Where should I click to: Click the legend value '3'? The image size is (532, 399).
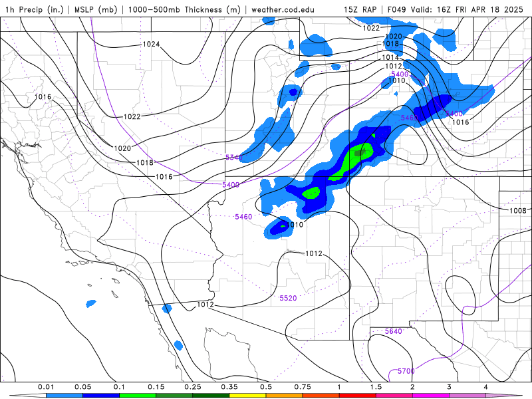point(450,387)
